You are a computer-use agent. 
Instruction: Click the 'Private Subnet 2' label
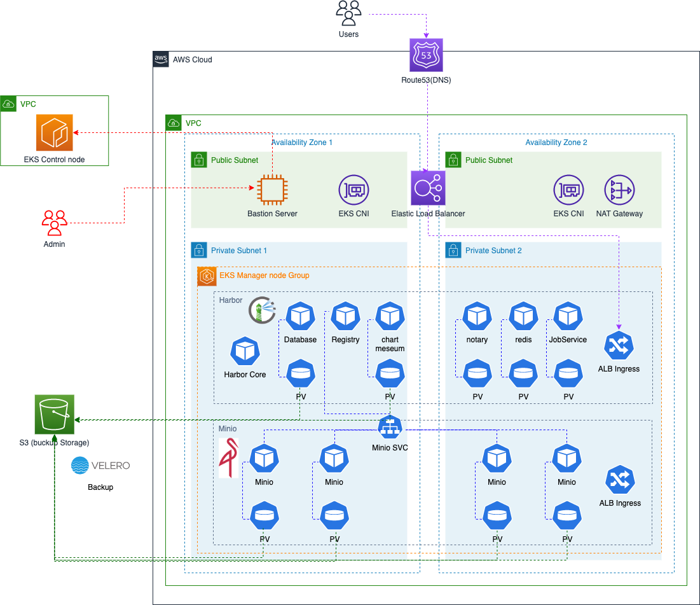(x=493, y=250)
